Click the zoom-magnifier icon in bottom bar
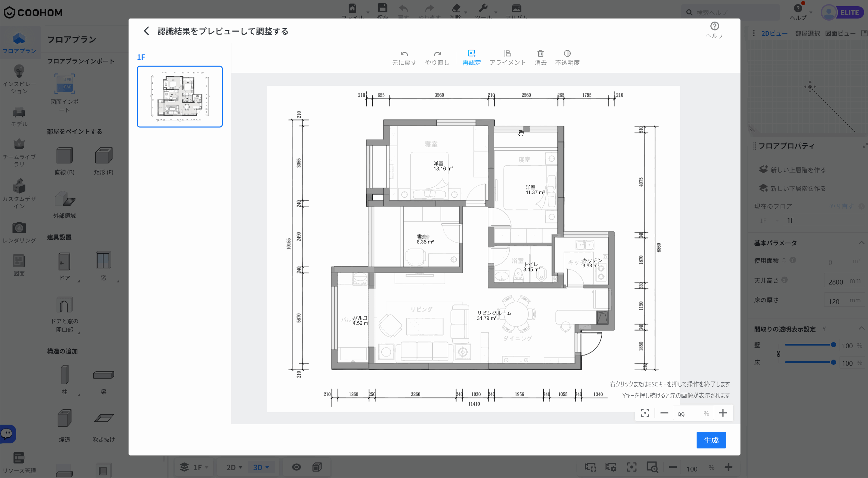 tap(652, 467)
